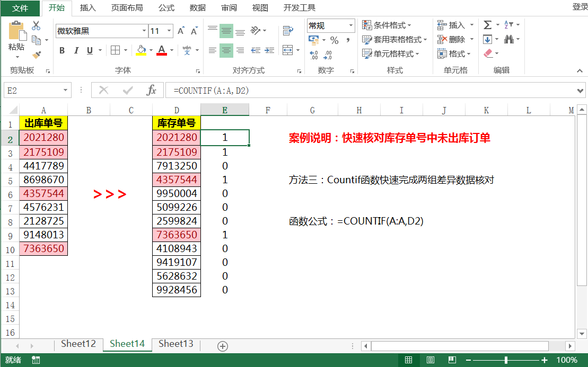Image resolution: width=588 pixels, height=367 pixels.
Task: Open the 文件 File menu
Action: click(x=20, y=8)
